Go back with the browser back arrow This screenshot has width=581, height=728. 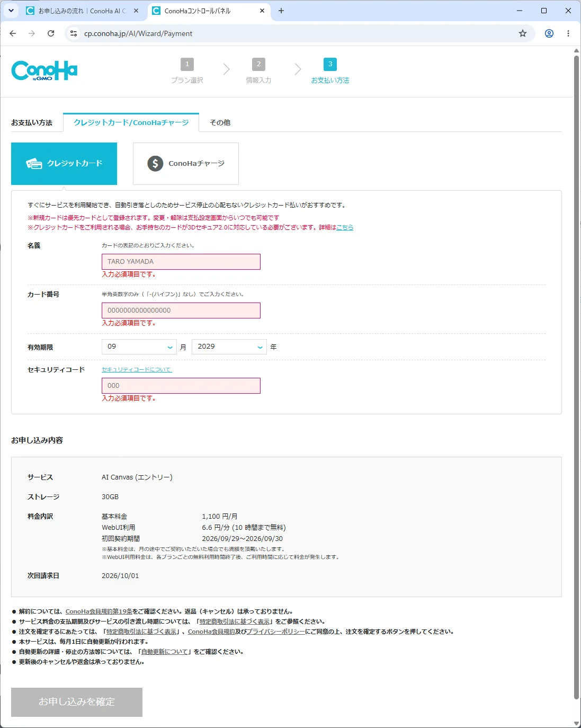pyautogui.click(x=13, y=33)
